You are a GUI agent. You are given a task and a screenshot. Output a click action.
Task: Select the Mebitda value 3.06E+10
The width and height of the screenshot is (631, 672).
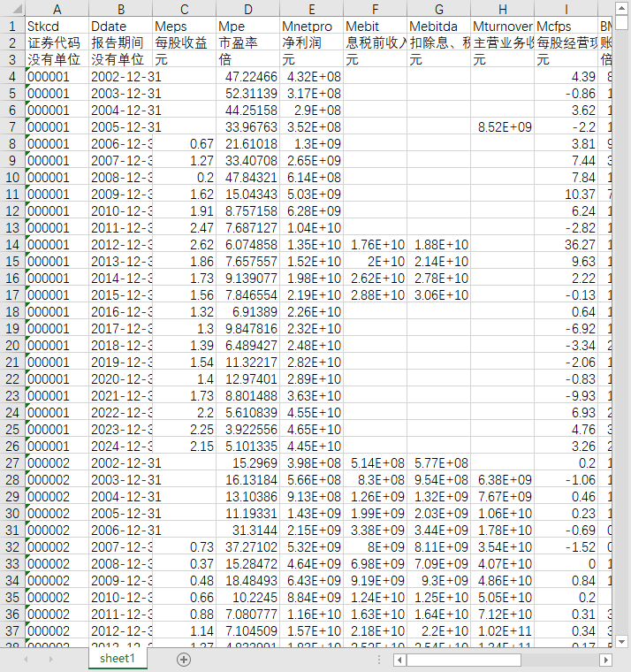[438, 295]
